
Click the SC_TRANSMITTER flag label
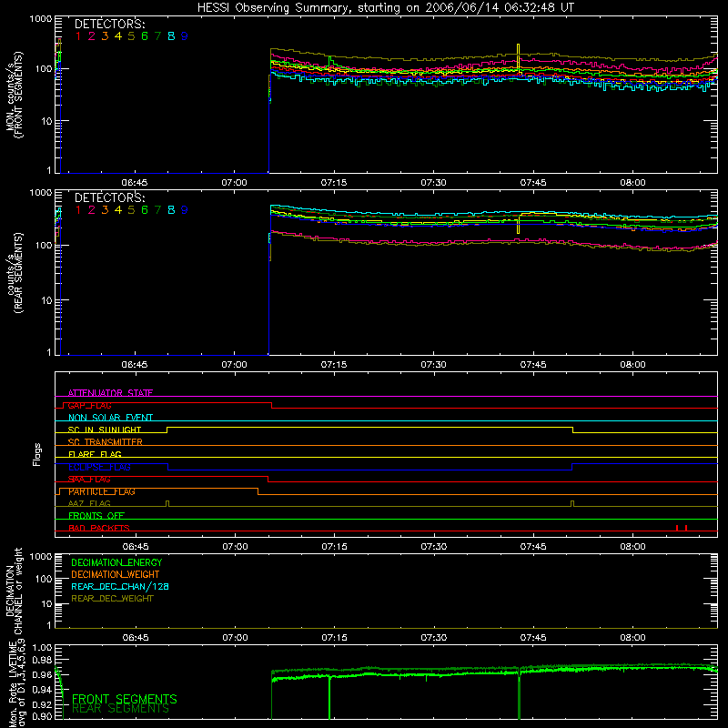(106, 441)
